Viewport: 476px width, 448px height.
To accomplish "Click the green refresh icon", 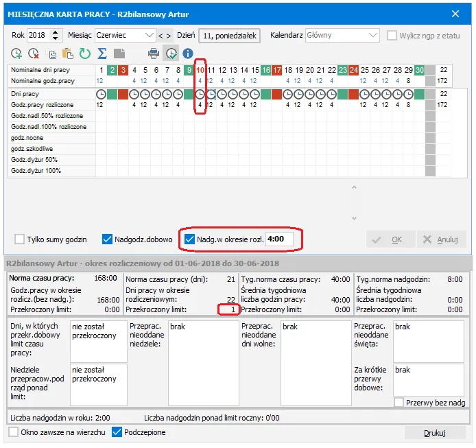I will point(84,54).
